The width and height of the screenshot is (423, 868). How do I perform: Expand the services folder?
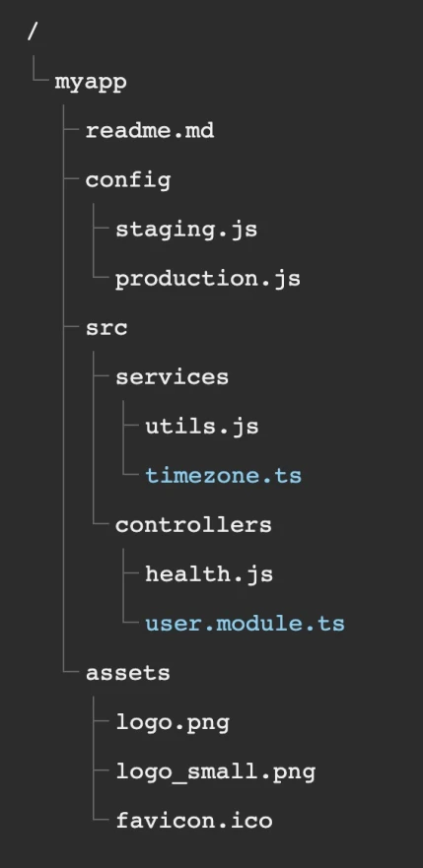click(172, 377)
